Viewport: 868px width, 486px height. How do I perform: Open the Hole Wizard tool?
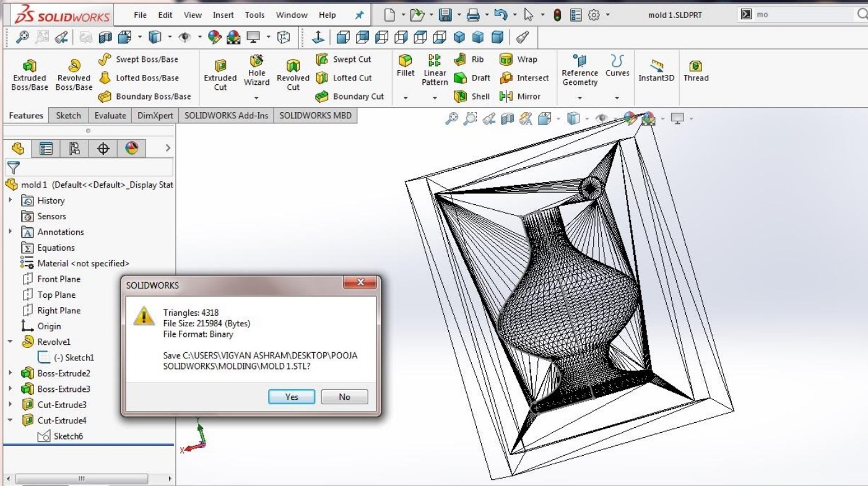(x=256, y=70)
